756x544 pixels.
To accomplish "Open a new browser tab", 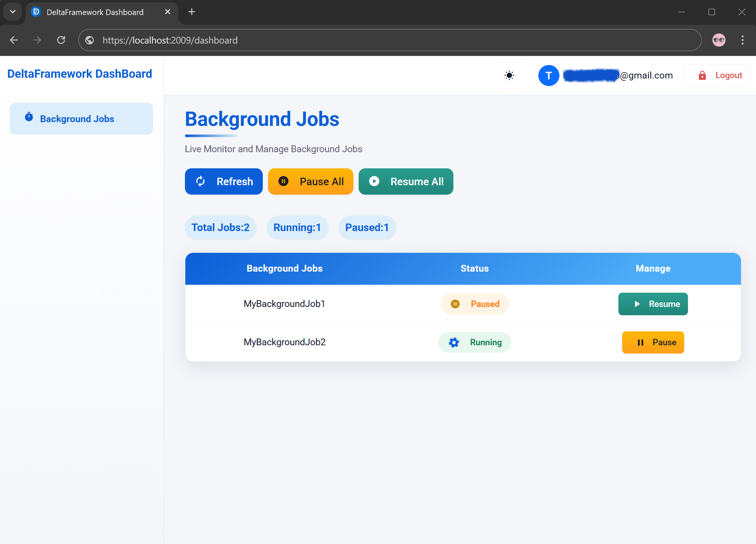I will point(192,12).
